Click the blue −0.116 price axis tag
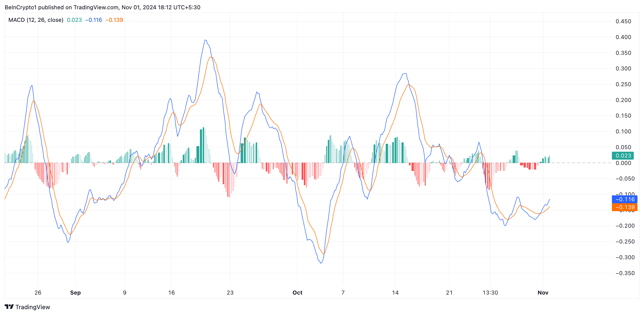This screenshot has height=315, width=644. point(624,199)
